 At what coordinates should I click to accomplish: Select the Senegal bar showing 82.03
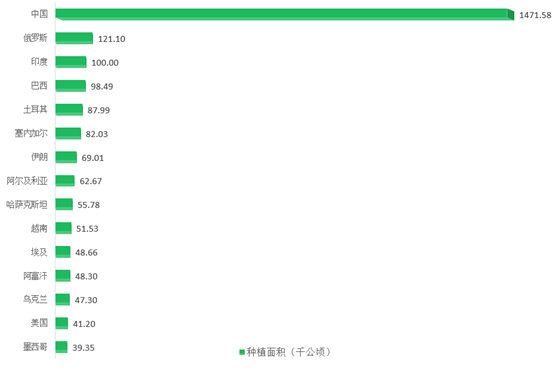pyautogui.click(x=68, y=133)
